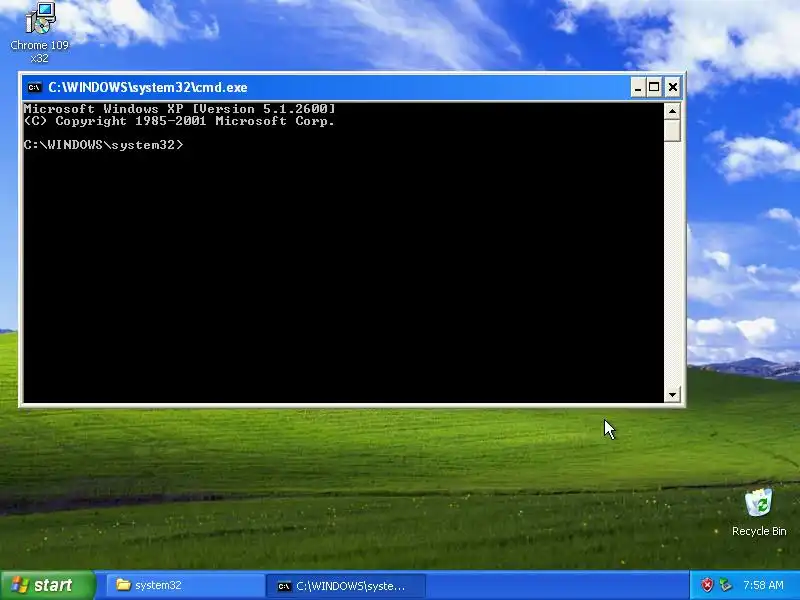The height and width of the screenshot is (600, 800).
Task: Click the red security shield tray icon
Action: click(707, 585)
